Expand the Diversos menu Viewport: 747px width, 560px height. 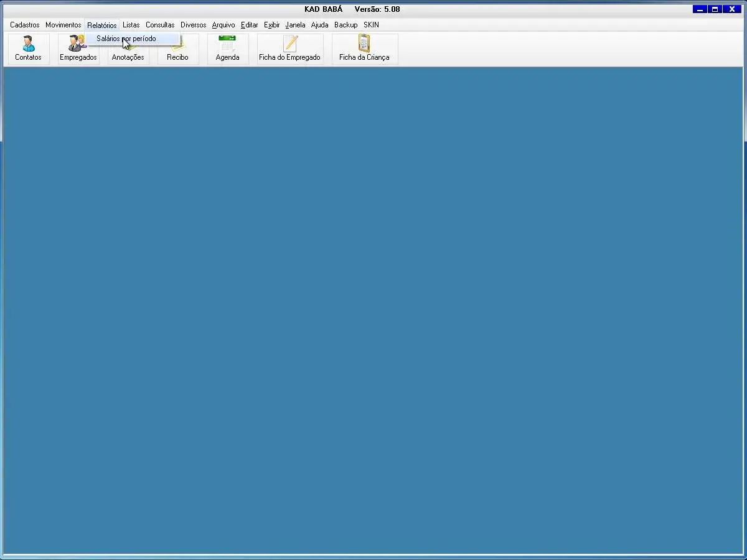(193, 25)
